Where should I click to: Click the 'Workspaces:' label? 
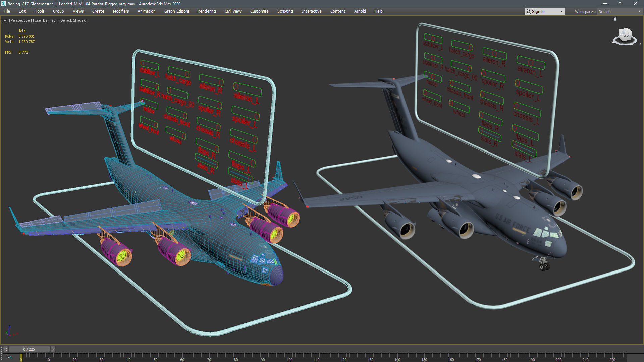tap(585, 12)
